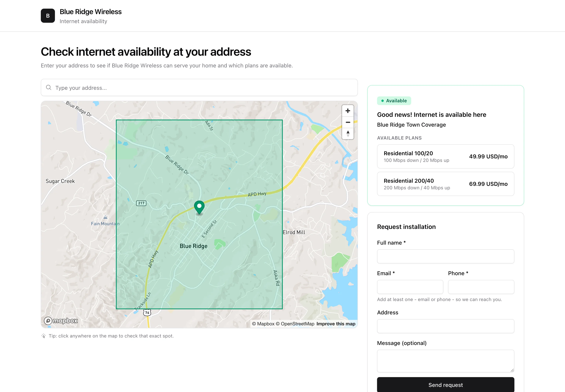Click the Available status badge

pyautogui.click(x=394, y=101)
